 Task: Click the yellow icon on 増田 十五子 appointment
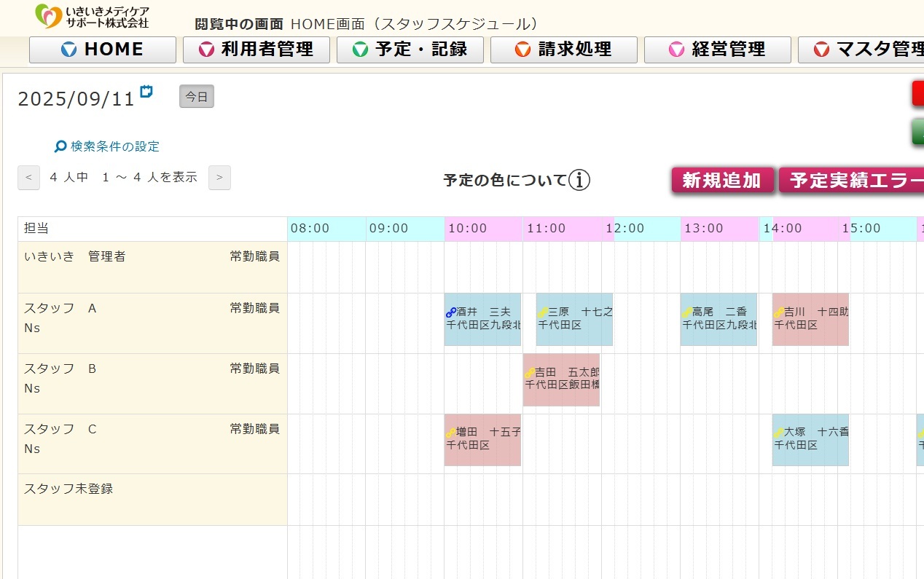point(450,433)
